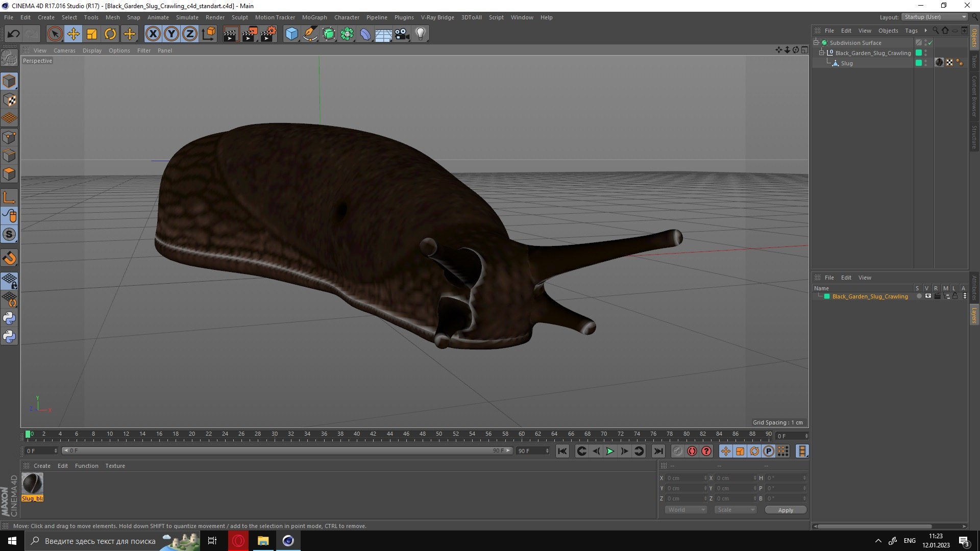This screenshot has width=980, height=551.
Task: Open the Simulate menu
Action: [x=187, y=17]
